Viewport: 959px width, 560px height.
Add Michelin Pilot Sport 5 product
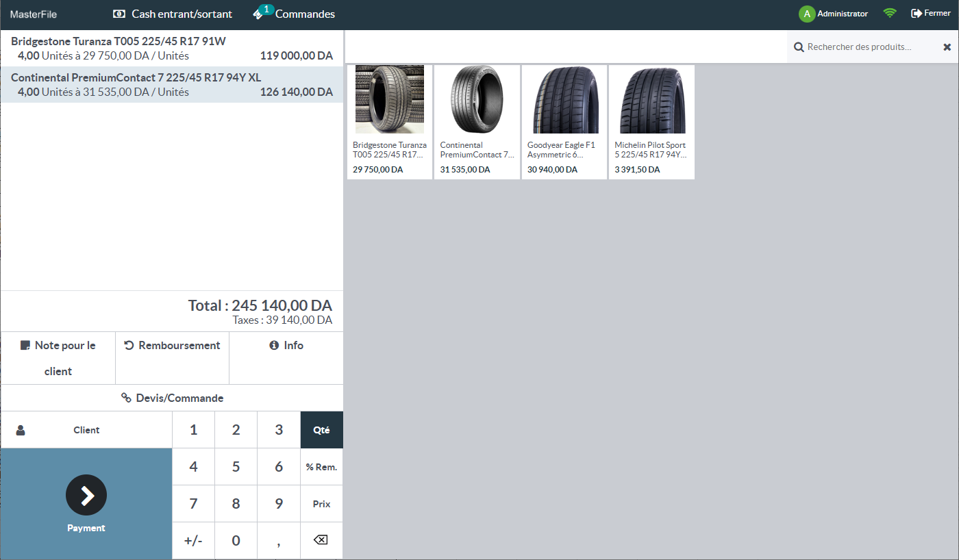(651, 122)
